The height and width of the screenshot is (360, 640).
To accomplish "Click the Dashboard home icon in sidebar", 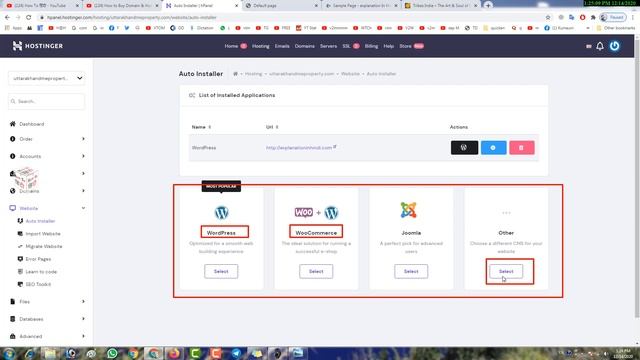I will pos(13,124).
